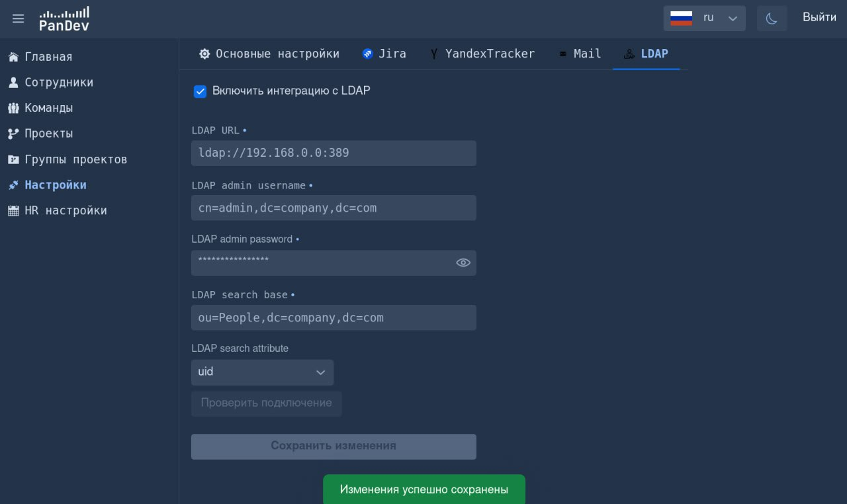Open Сотрудники section in sidebar
Image resolution: width=847 pixels, height=504 pixels.
[58, 82]
